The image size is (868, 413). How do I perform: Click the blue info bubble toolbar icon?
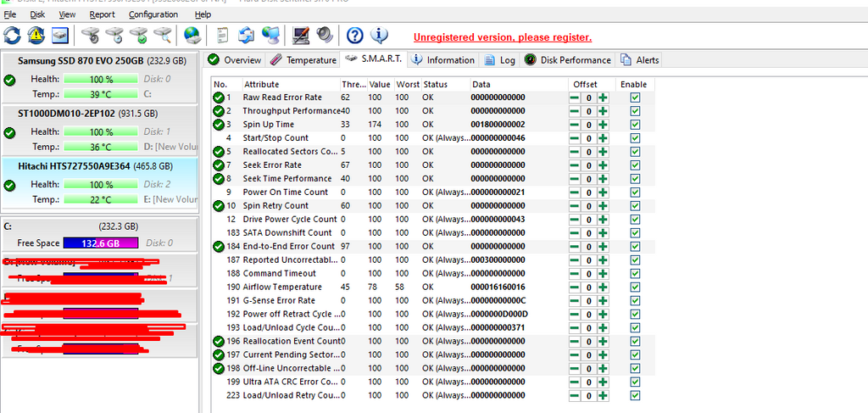coord(379,36)
